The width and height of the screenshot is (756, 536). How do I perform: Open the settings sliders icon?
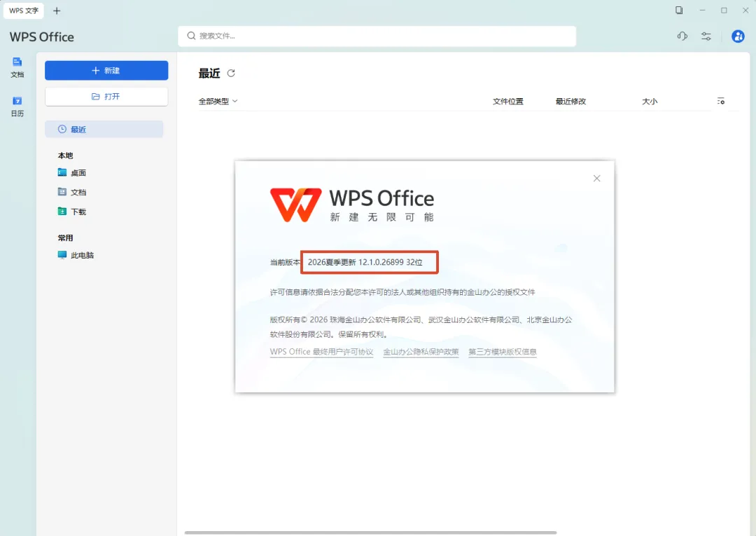(x=706, y=36)
